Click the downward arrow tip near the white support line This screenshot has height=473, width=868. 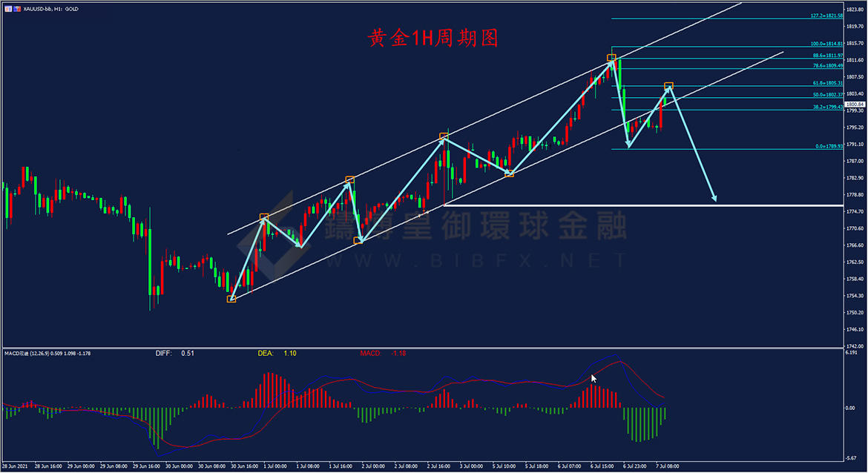(x=715, y=199)
